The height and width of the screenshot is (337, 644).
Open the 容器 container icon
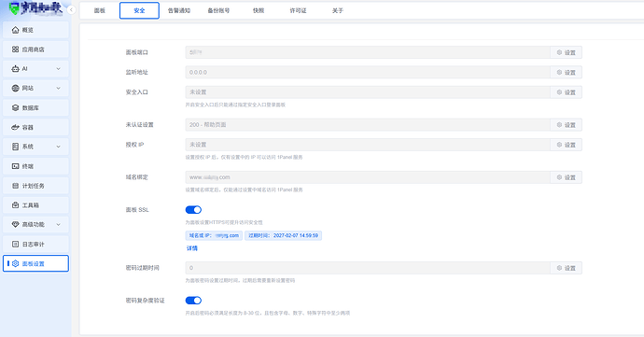[15, 127]
